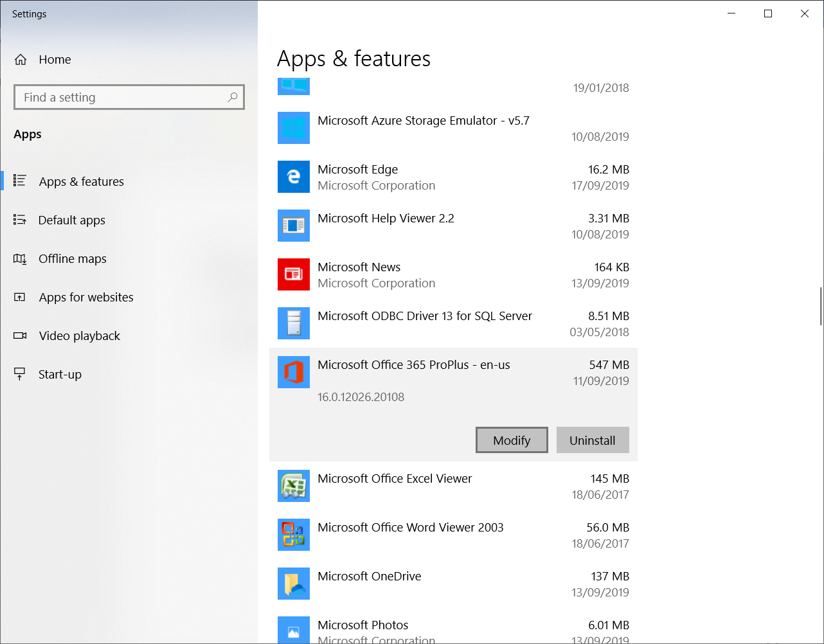
Task: Select Microsoft Office Word Viewer 2003 name
Action: [x=411, y=527]
